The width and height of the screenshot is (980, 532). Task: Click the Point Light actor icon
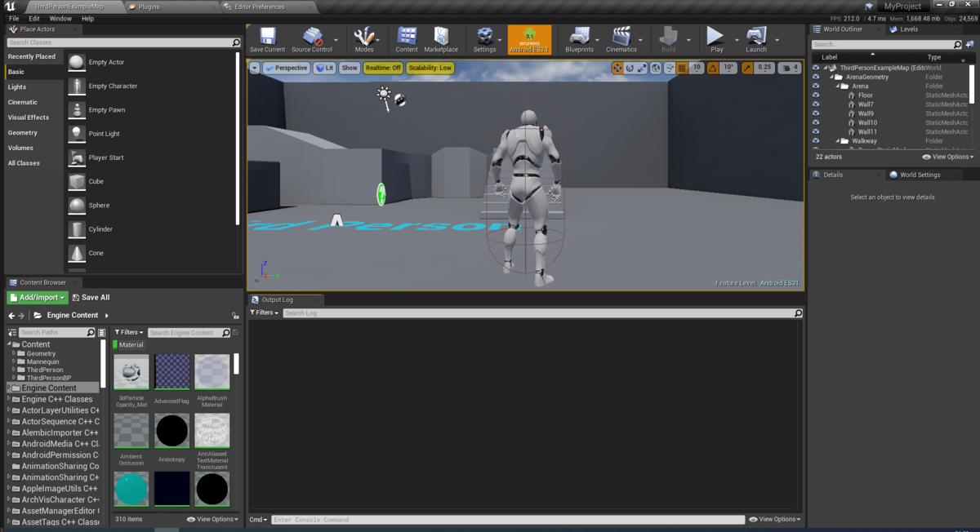pyautogui.click(x=77, y=134)
